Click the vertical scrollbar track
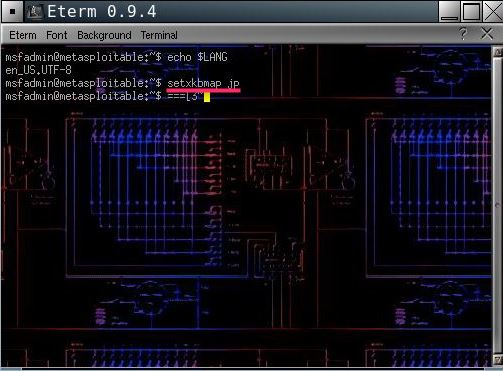The image size is (503, 371). (498, 206)
